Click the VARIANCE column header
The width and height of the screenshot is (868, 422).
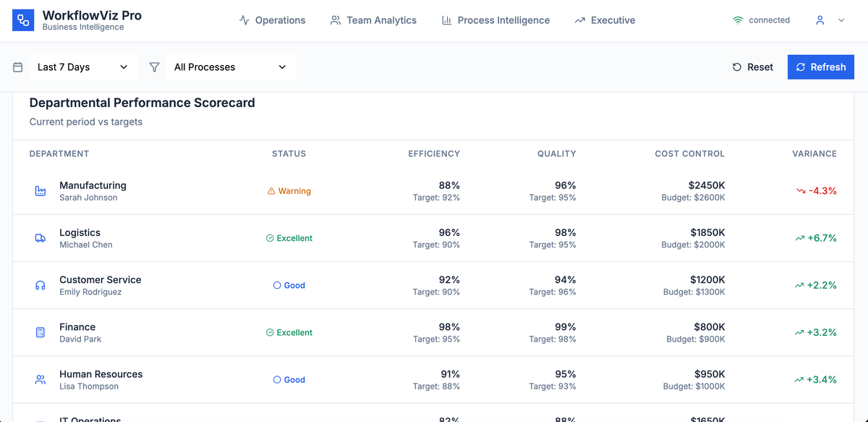click(x=814, y=153)
